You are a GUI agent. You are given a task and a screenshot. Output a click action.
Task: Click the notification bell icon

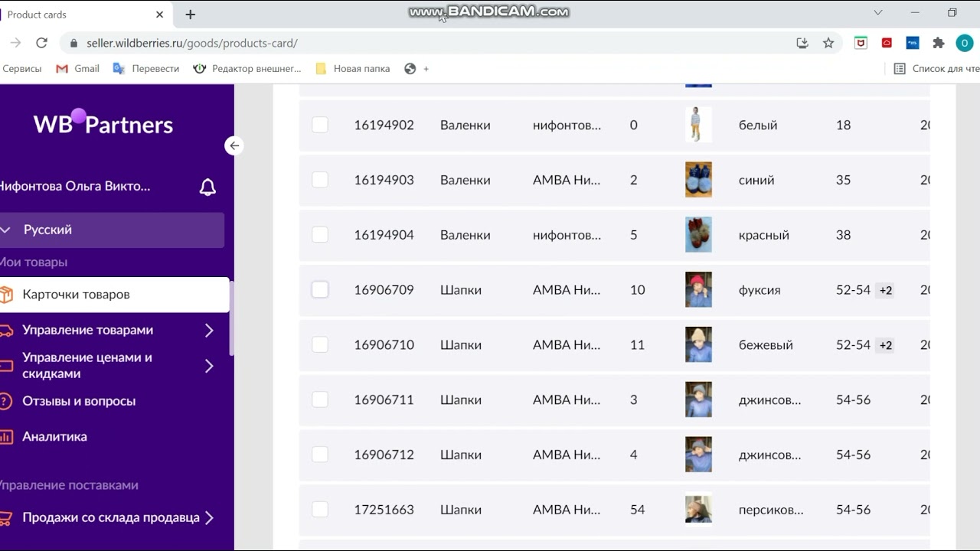pos(207,187)
